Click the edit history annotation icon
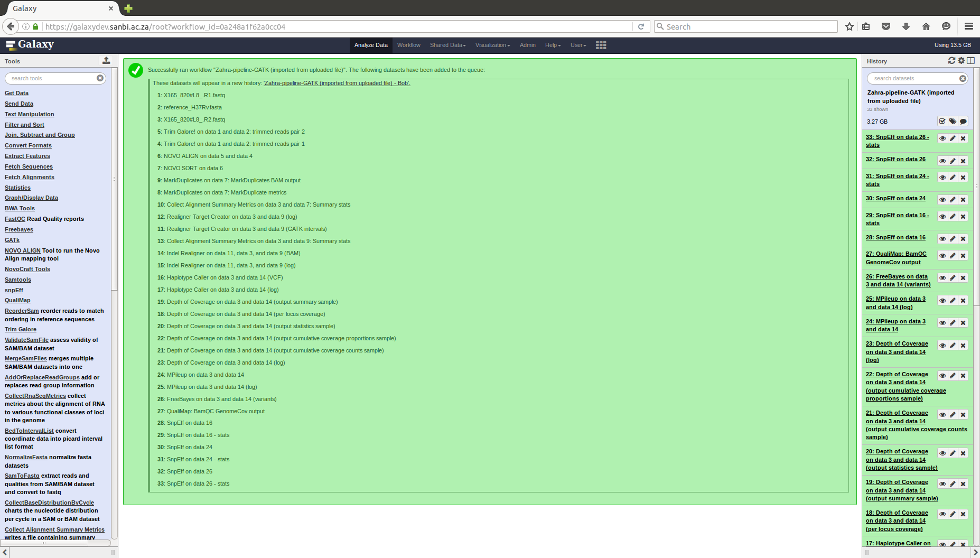This screenshot has height=558, width=980. point(963,122)
